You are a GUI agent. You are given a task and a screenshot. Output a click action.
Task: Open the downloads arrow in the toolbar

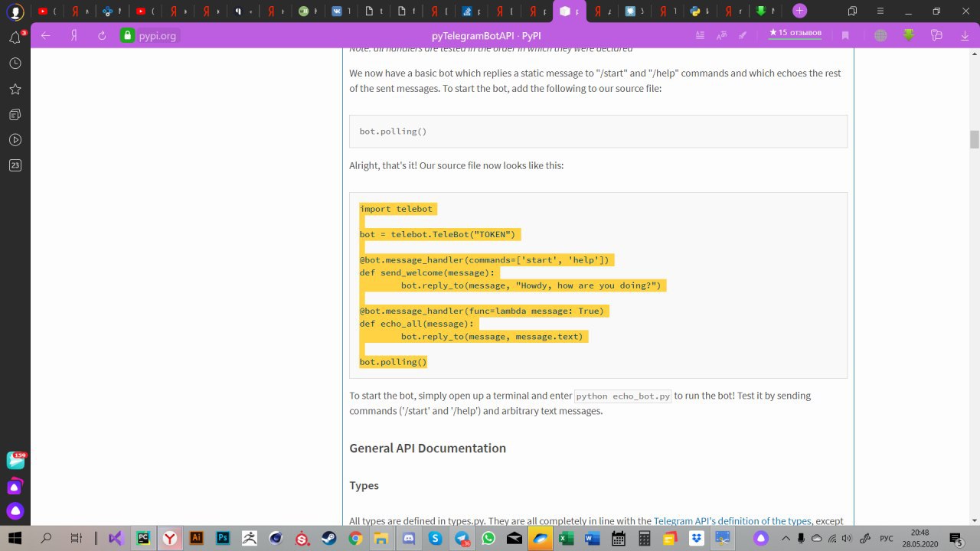[x=965, y=35]
